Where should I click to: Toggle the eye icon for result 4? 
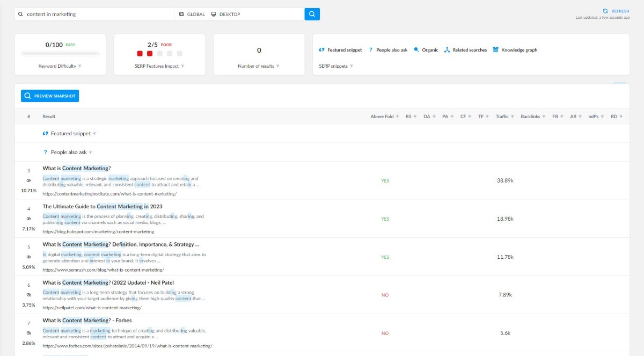(x=29, y=219)
